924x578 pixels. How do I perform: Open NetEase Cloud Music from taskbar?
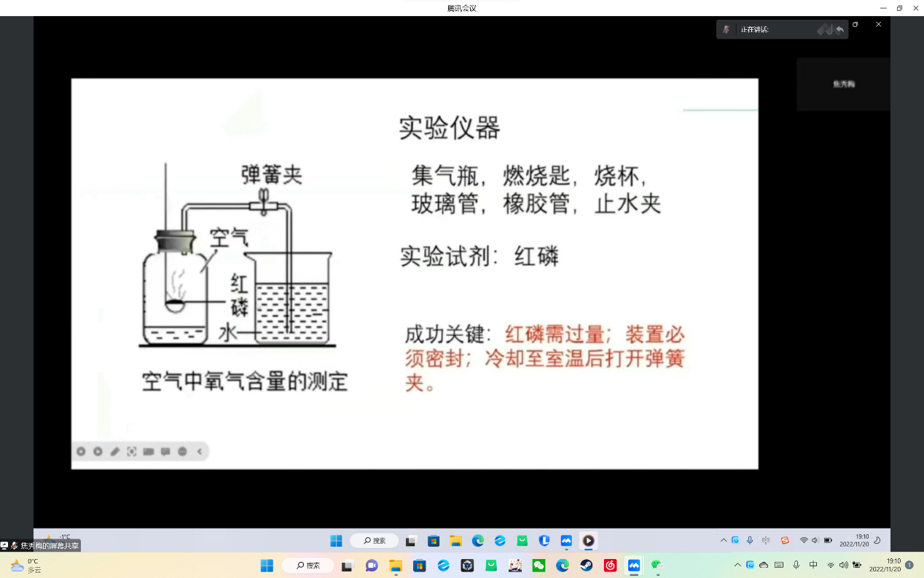coord(611,566)
